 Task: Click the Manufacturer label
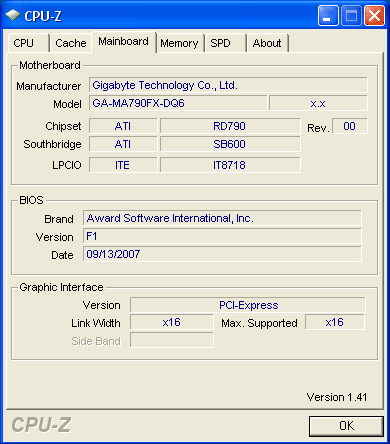tap(49, 86)
